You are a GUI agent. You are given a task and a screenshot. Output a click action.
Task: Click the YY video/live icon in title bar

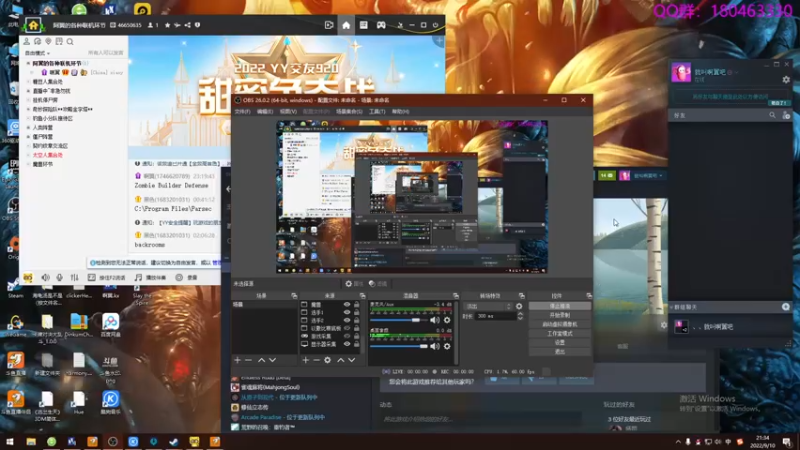pyautogui.click(x=329, y=25)
